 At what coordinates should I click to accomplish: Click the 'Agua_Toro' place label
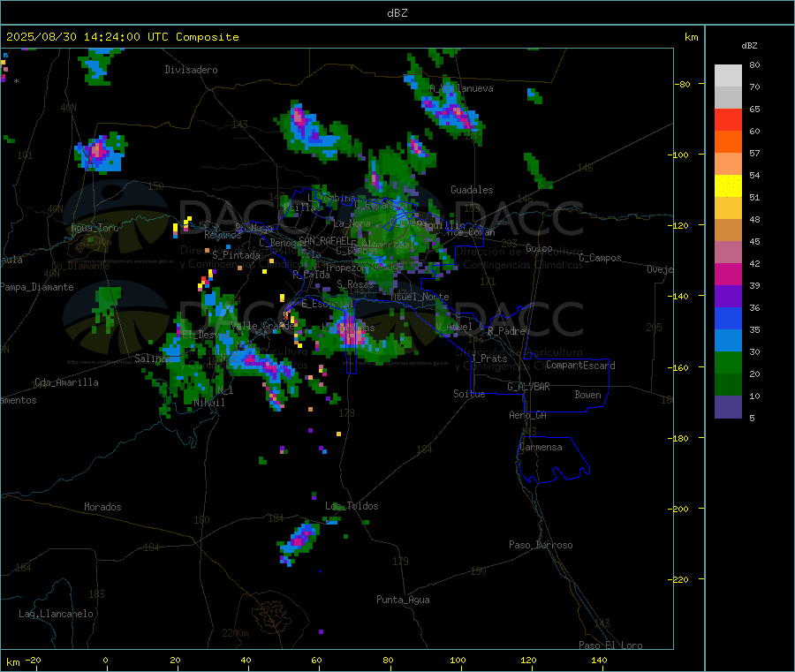pos(95,228)
